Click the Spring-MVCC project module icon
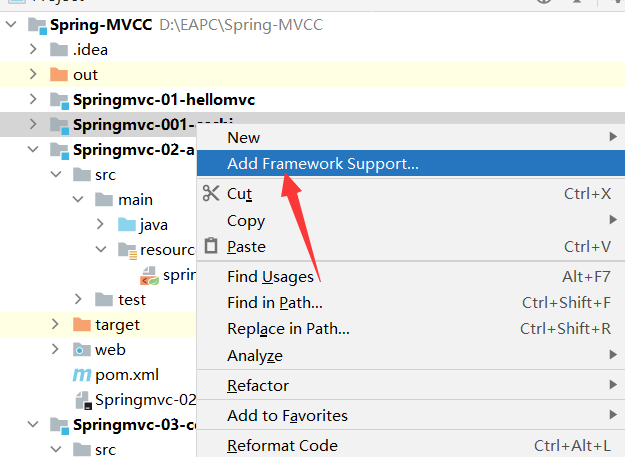 pyautogui.click(x=37, y=25)
